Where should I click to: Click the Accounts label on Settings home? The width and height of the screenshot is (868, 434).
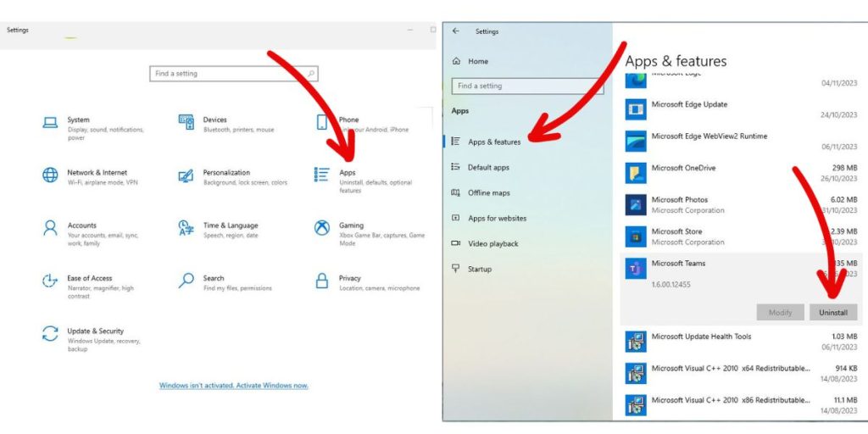click(82, 225)
